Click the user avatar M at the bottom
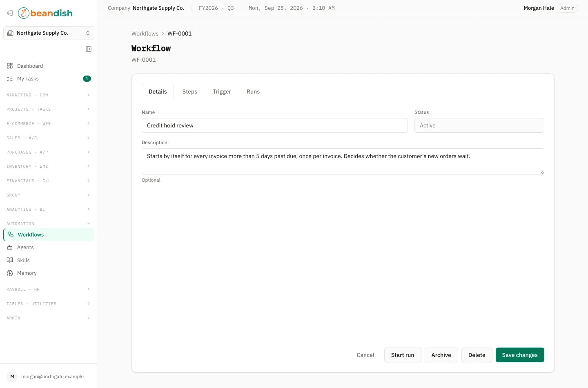This screenshot has height=388, width=588. [x=12, y=377]
